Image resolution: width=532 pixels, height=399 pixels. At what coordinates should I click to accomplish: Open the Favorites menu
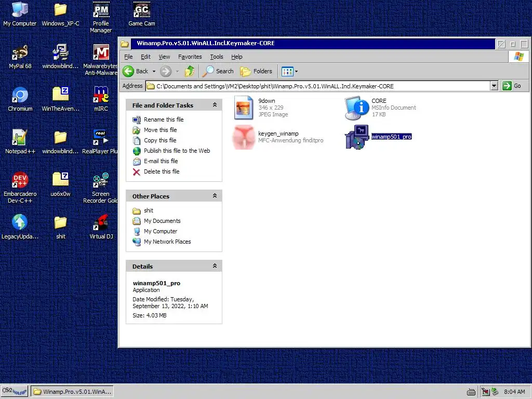pyautogui.click(x=190, y=57)
